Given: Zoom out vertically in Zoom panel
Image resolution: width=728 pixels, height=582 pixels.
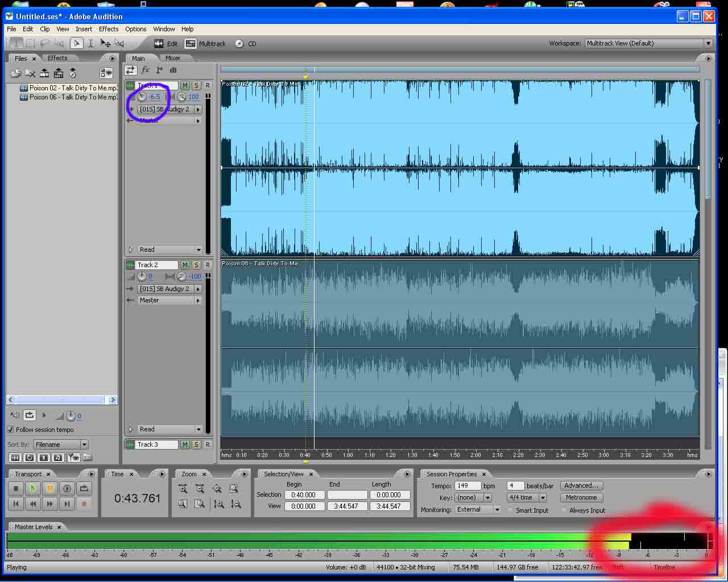Looking at the screenshot, I should click(236, 504).
